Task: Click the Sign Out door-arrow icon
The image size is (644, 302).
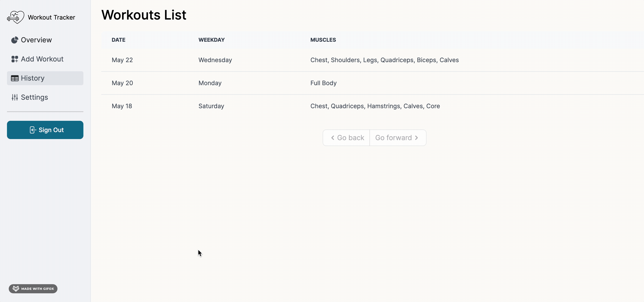Action: pyautogui.click(x=33, y=130)
